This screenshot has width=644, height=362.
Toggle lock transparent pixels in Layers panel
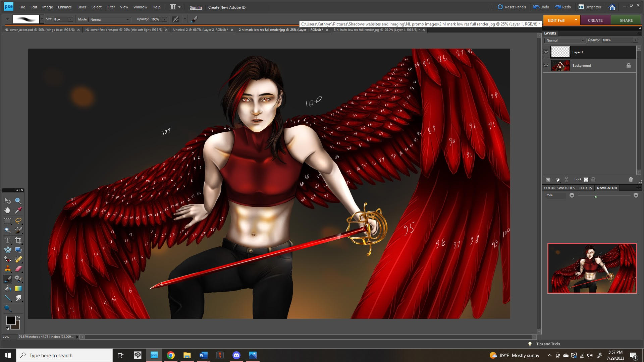coord(586,180)
